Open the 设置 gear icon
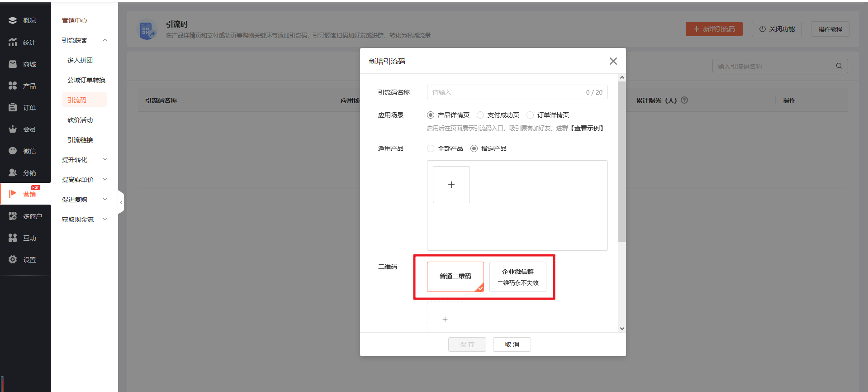 [13, 259]
